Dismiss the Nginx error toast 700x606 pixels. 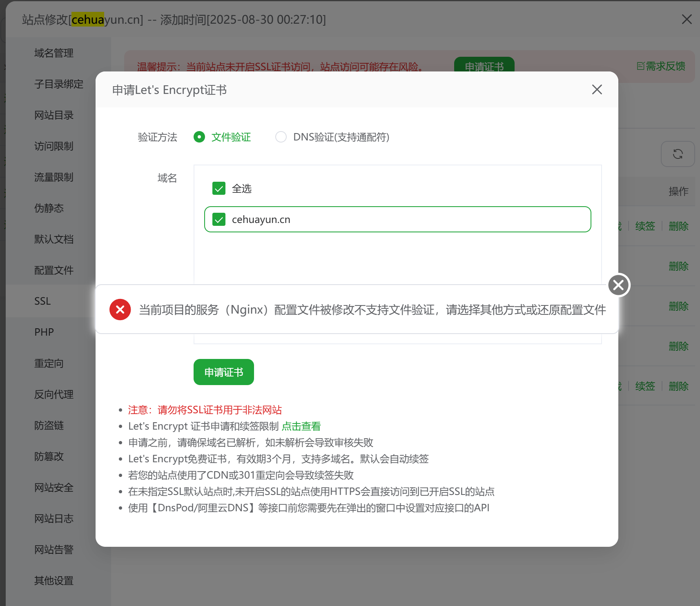point(618,285)
